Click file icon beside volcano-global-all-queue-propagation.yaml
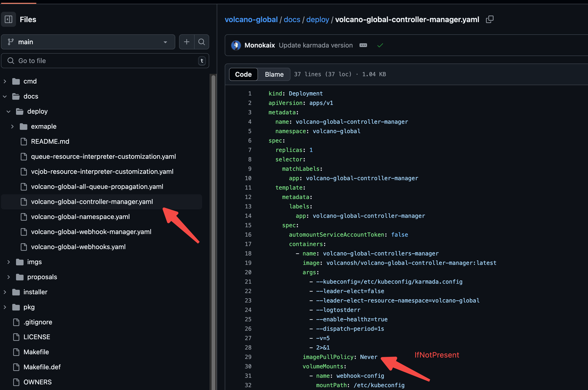This screenshot has width=588, height=390. 23,187
